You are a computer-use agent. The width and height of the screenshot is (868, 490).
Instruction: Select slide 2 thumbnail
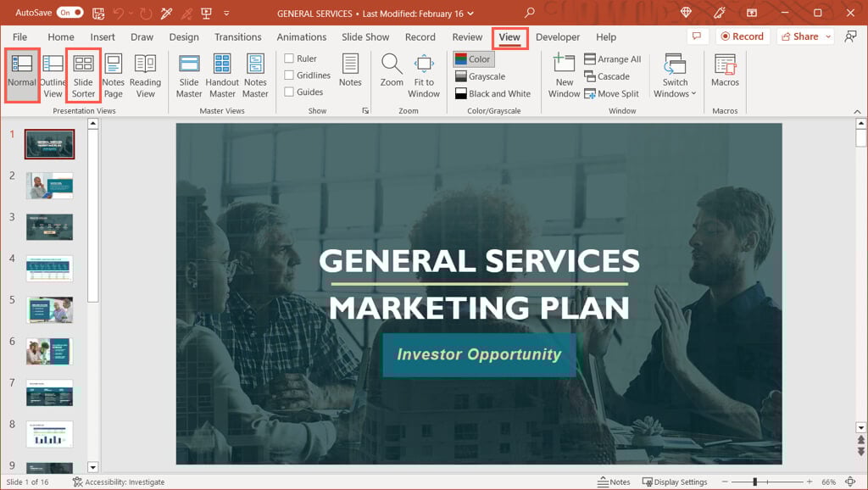coord(49,186)
